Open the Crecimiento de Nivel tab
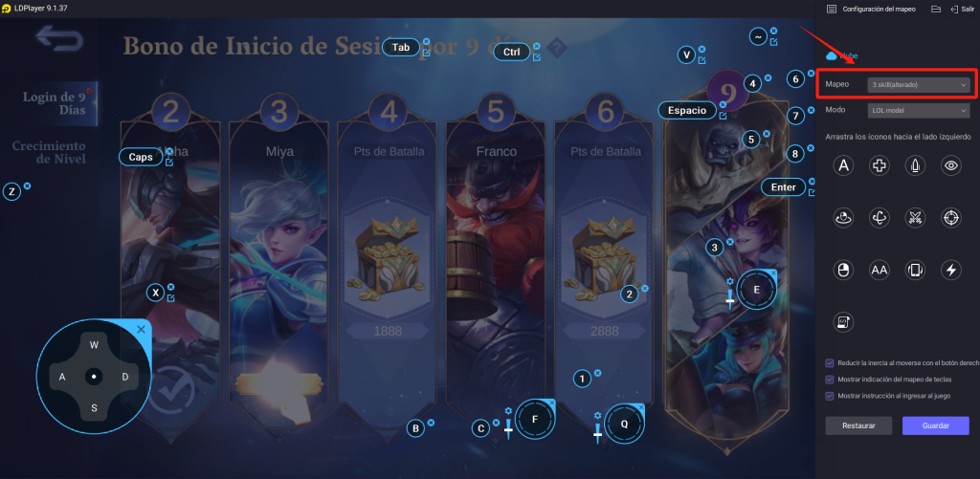This screenshot has width=980, height=479. coord(49,152)
